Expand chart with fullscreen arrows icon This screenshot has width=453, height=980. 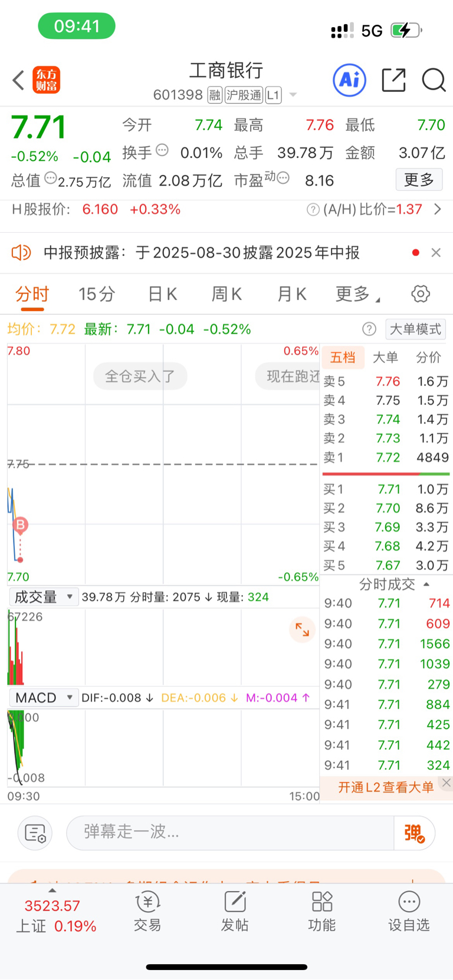point(302,629)
